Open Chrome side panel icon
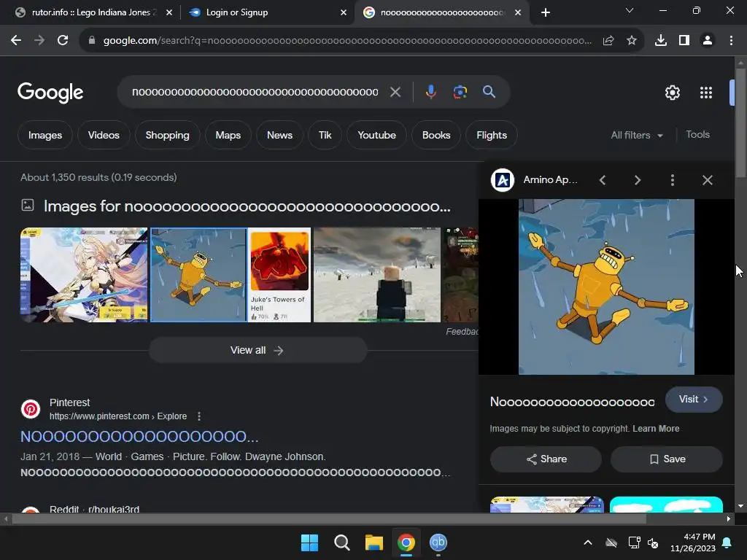The height and width of the screenshot is (560, 747). (x=684, y=41)
